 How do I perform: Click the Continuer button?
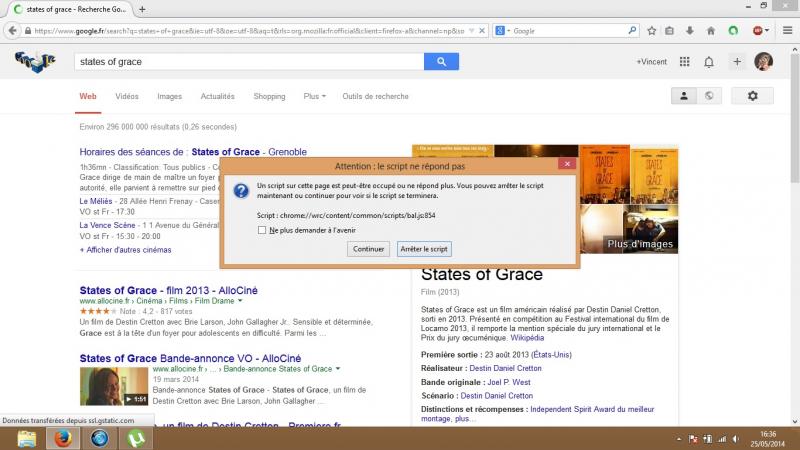tap(368, 249)
